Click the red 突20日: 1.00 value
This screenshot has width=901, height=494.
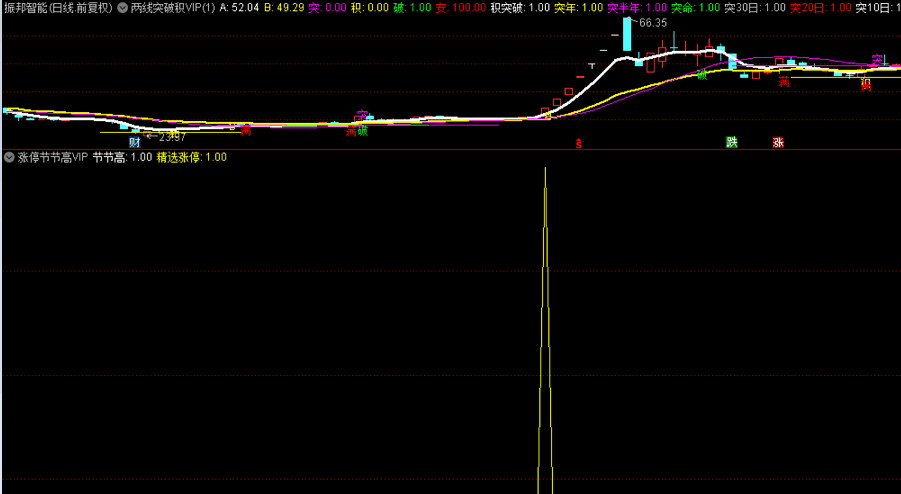click(821, 7)
